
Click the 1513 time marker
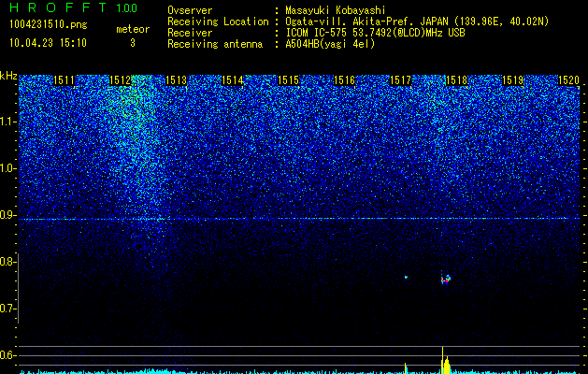tap(176, 80)
